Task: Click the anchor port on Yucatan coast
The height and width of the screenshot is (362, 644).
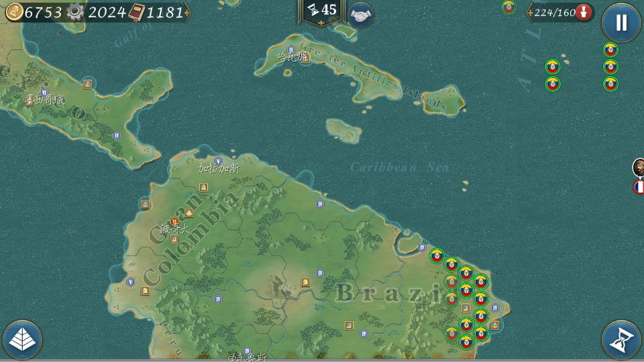Action: click(87, 84)
